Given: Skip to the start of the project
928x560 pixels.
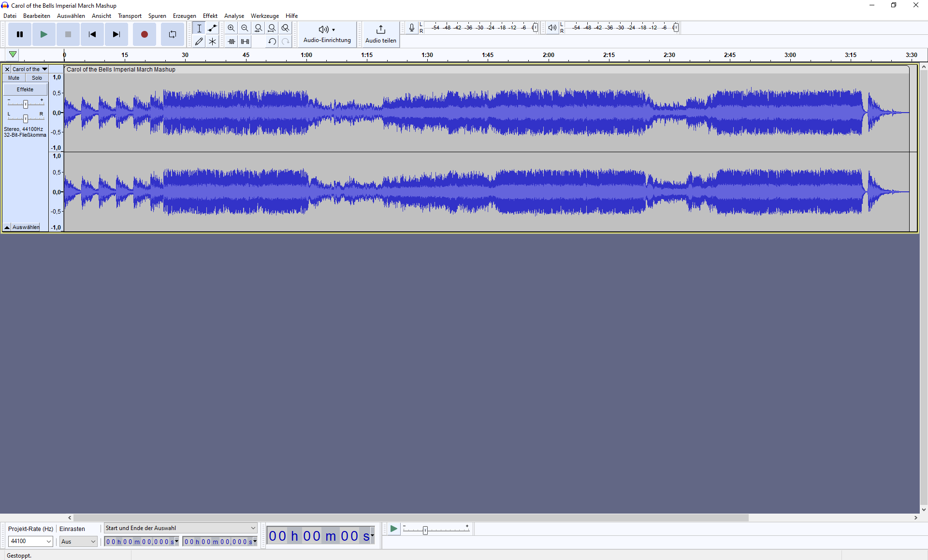Looking at the screenshot, I should pyautogui.click(x=92, y=34).
